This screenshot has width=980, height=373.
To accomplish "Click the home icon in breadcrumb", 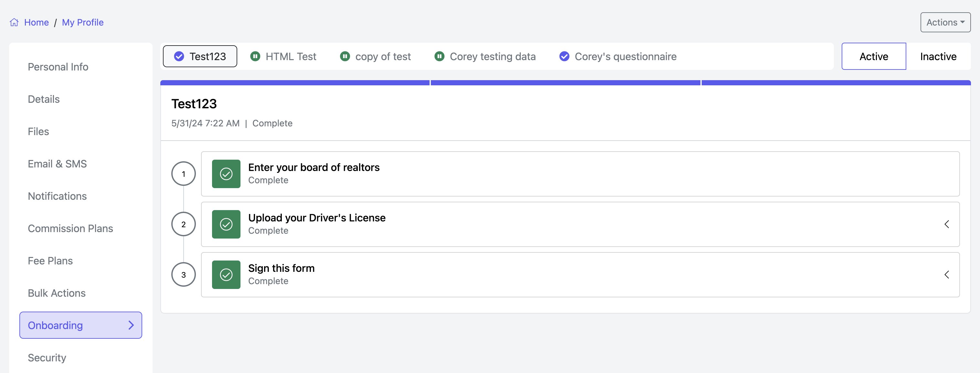I will pos(14,22).
